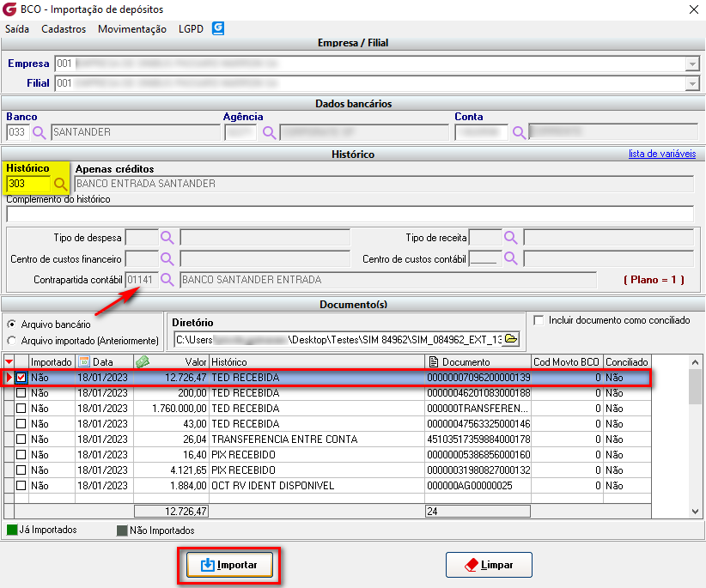This screenshot has width=706, height=588.
Task: Open the Movimentação menu
Action: tap(132, 29)
